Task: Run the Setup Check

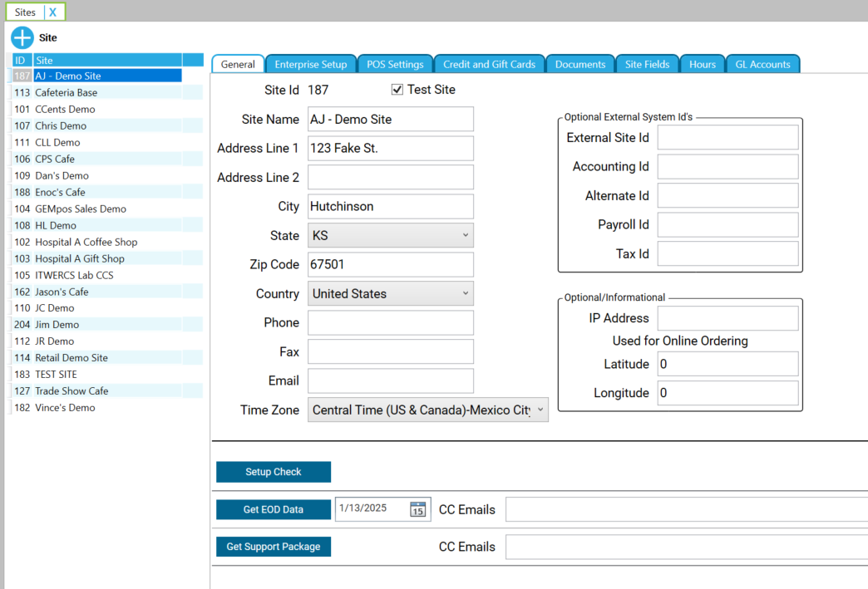Action: tap(274, 471)
